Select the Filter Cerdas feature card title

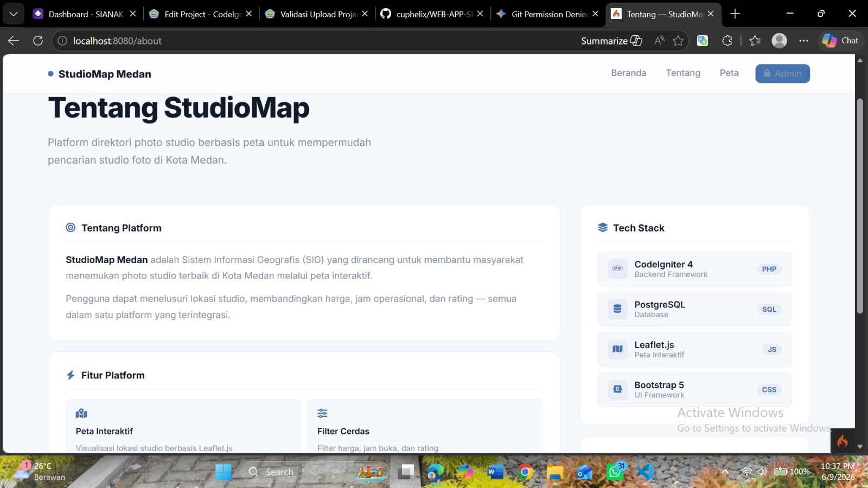coord(343,431)
